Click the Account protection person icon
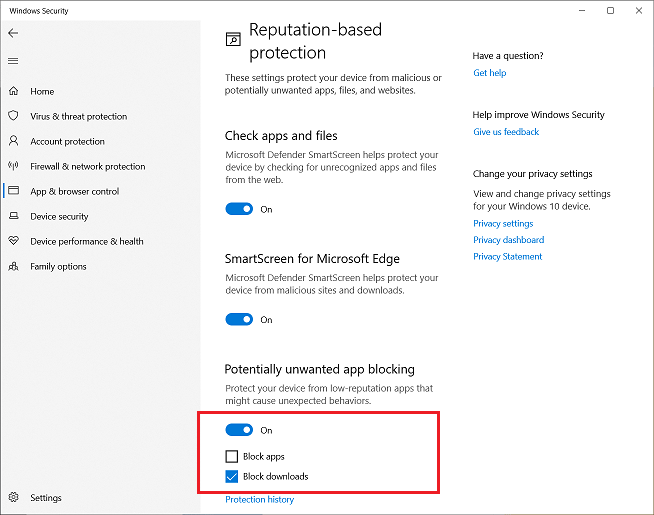Viewport: 654px width, 515px height. point(13,141)
